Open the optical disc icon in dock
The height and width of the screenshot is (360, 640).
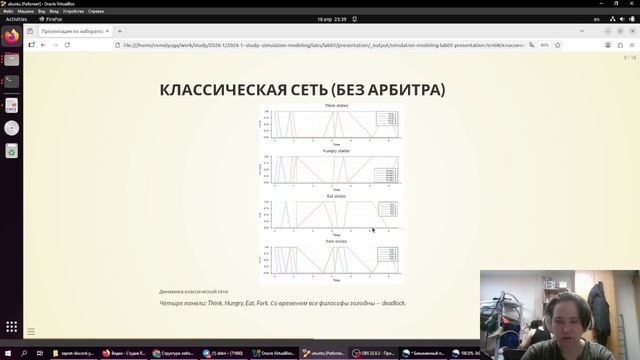[x=11, y=128]
